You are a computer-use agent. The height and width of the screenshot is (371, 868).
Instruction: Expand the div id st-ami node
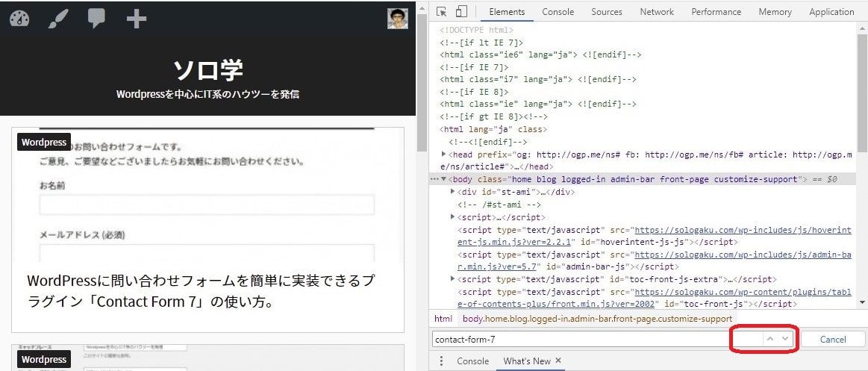pos(453,192)
